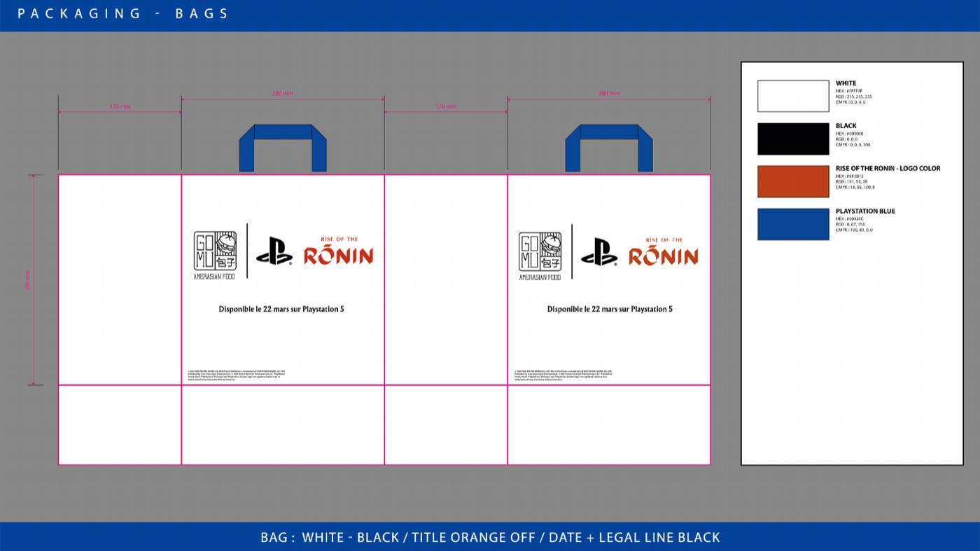Image resolution: width=980 pixels, height=551 pixels.
Task: Select the 'WHITE' swatch label
Action: (x=846, y=83)
